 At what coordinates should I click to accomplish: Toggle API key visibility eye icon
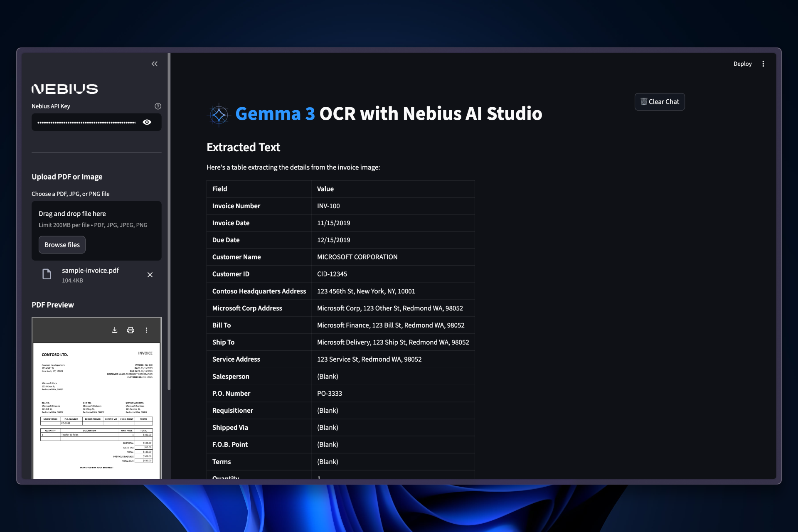click(x=147, y=122)
